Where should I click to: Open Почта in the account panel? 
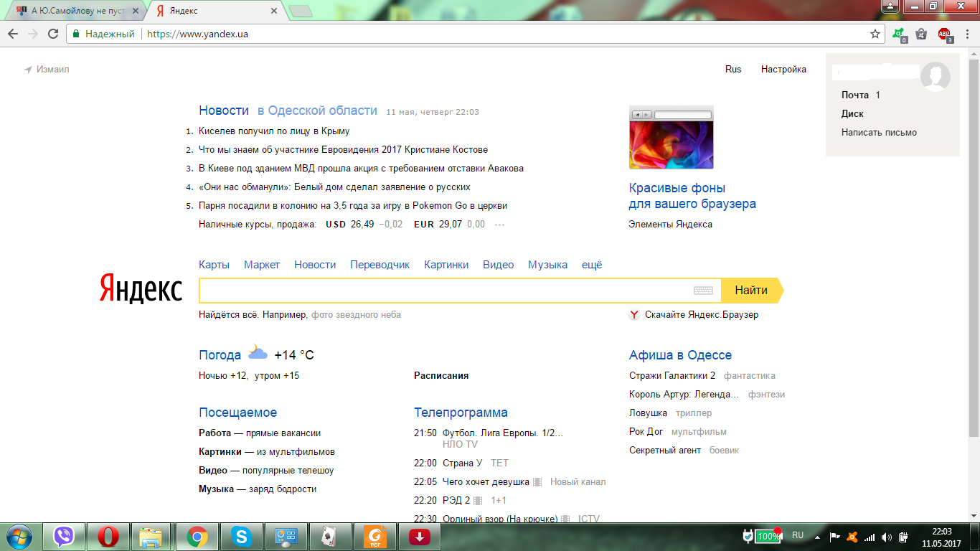[855, 95]
